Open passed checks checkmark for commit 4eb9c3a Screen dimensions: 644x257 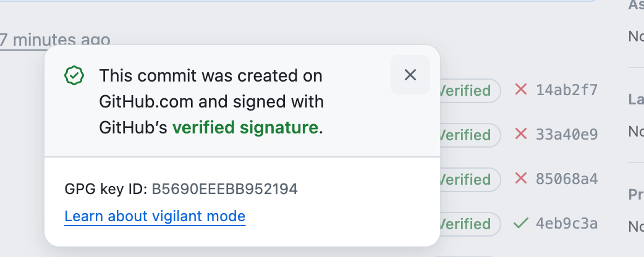point(521,224)
